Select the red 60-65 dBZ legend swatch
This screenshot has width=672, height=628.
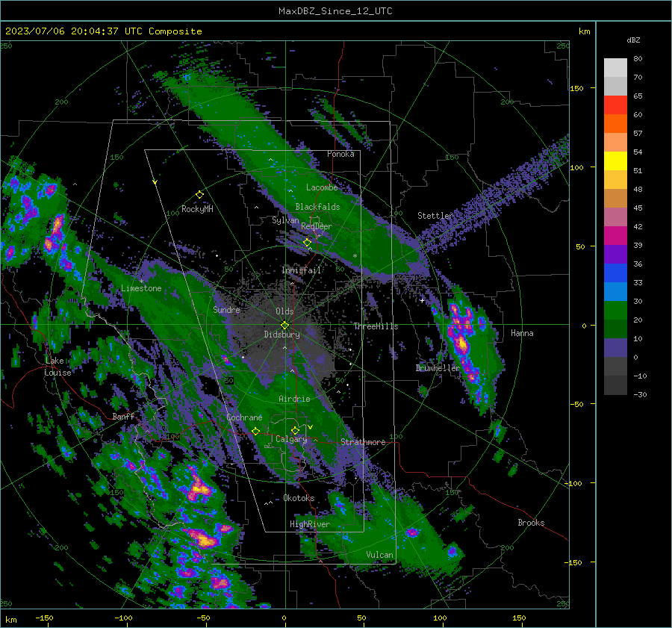point(615,105)
